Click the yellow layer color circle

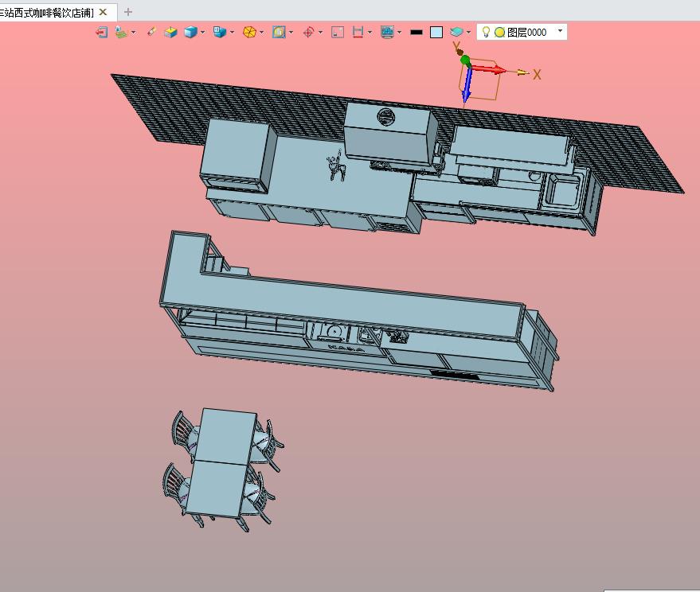(x=499, y=32)
